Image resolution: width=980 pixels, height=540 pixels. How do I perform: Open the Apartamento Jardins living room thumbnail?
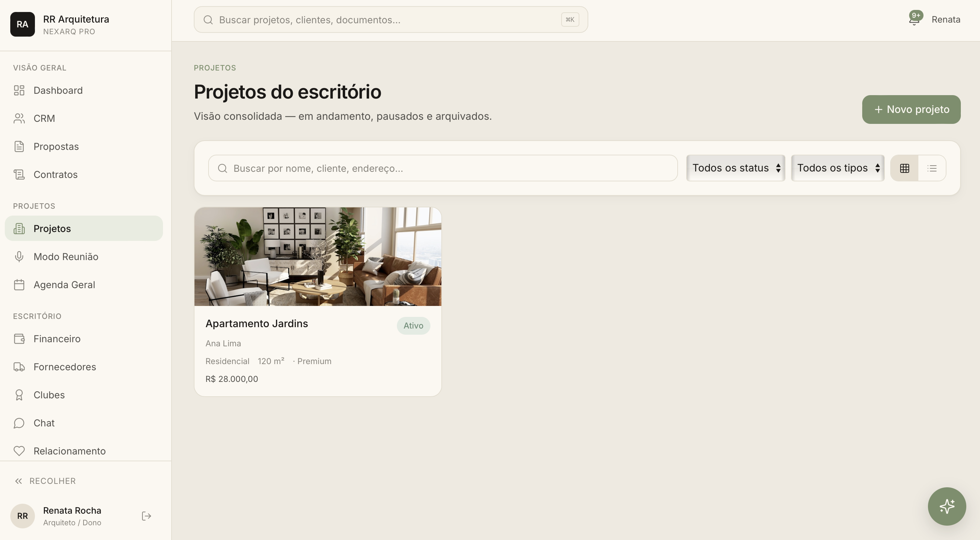point(318,257)
